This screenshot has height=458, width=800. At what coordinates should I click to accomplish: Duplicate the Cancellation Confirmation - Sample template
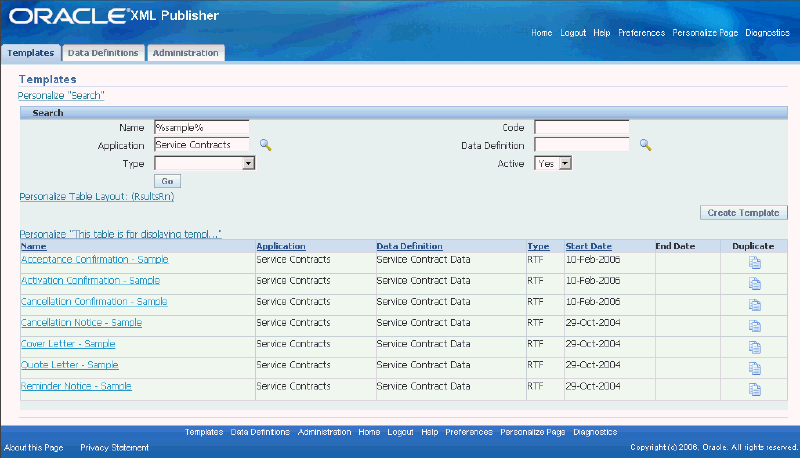[755, 305]
